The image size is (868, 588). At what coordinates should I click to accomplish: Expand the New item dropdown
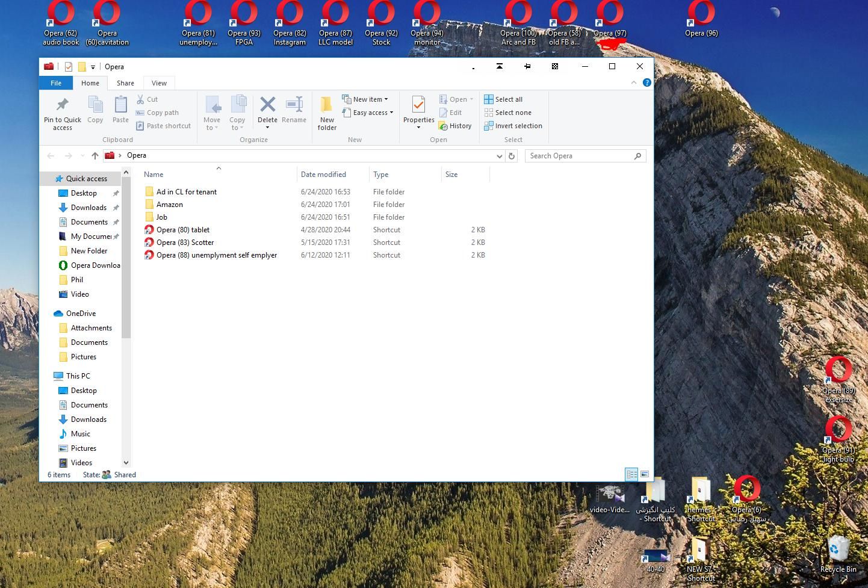click(365, 99)
